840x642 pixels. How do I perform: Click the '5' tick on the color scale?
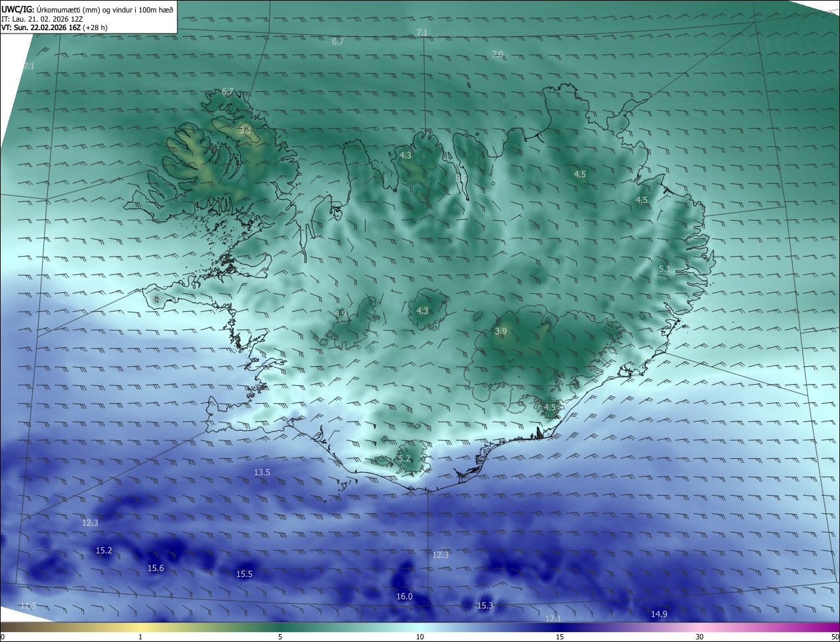pos(280,637)
